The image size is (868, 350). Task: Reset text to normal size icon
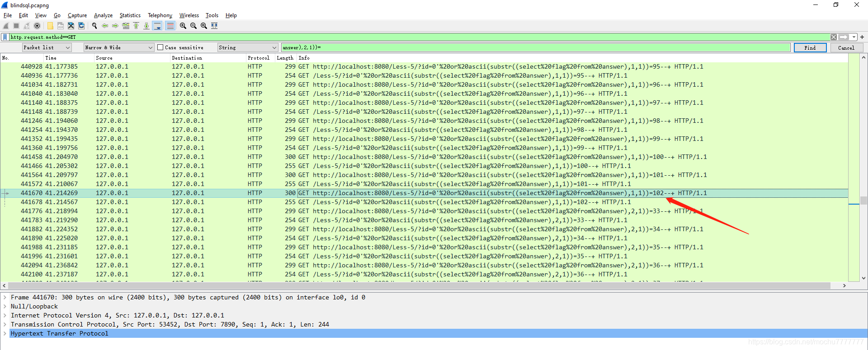click(x=204, y=26)
